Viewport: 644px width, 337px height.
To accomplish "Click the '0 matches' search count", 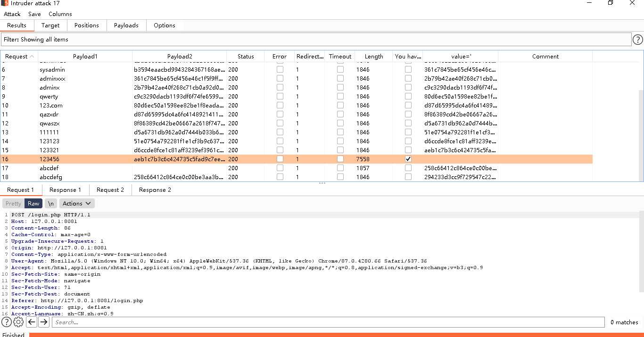I will 624,322.
